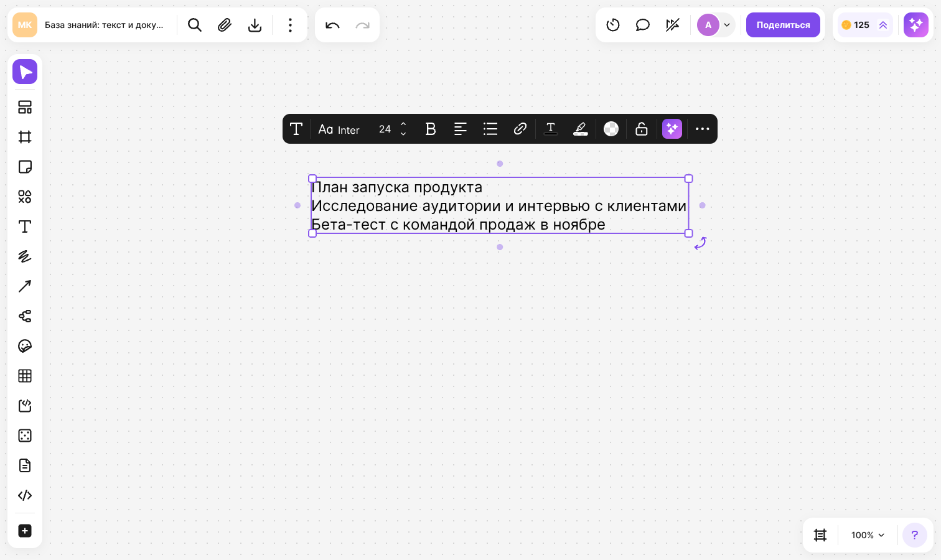Click the Поделиться button
941x560 pixels.
tap(783, 25)
